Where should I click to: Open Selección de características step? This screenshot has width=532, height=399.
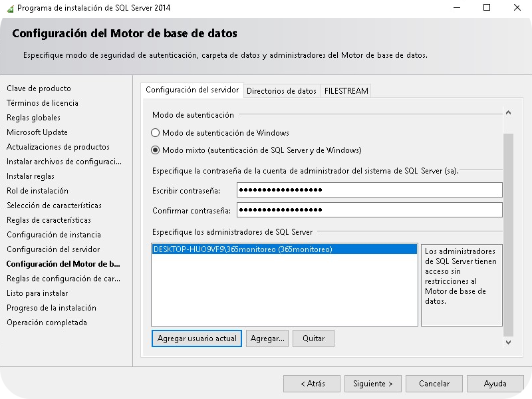pos(55,205)
